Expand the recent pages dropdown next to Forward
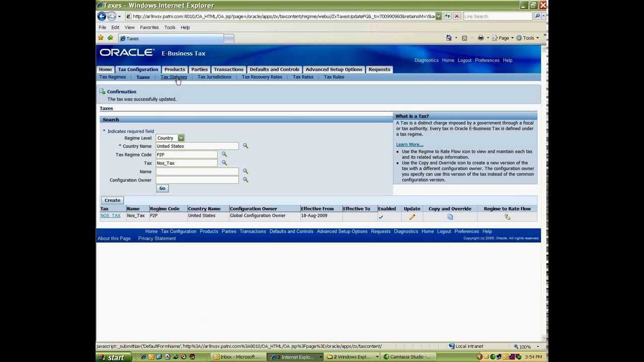Screen dimensions: 644x362 [x=119, y=16]
